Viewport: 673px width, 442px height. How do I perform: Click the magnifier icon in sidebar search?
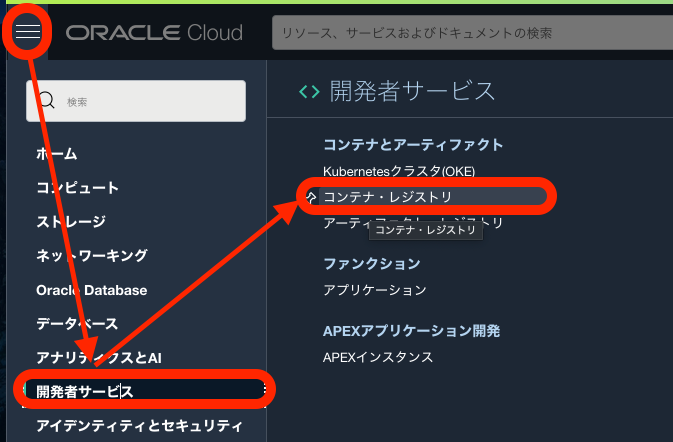coord(46,100)
